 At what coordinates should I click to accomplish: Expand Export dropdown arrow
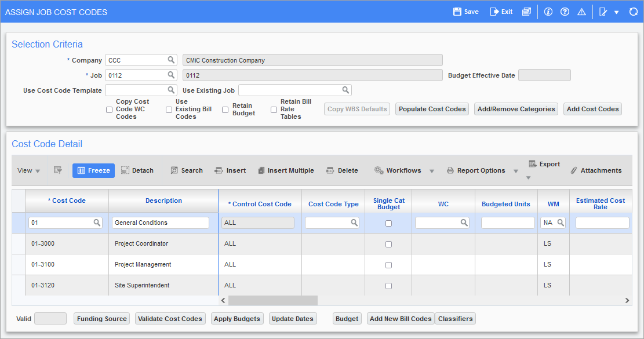pyautogui.click(x=529, y=178)
